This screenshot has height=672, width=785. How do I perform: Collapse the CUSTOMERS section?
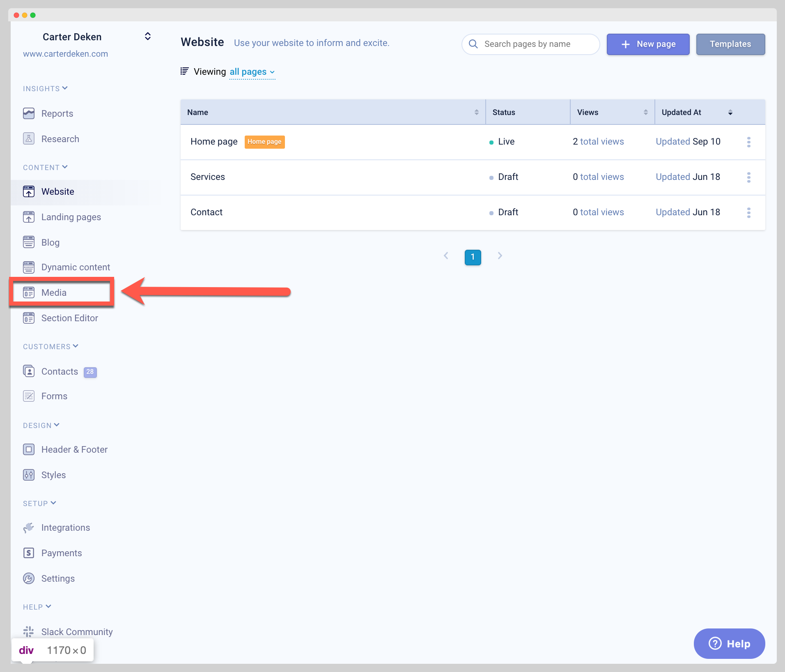pyautogui.click(x=51, y=346)
